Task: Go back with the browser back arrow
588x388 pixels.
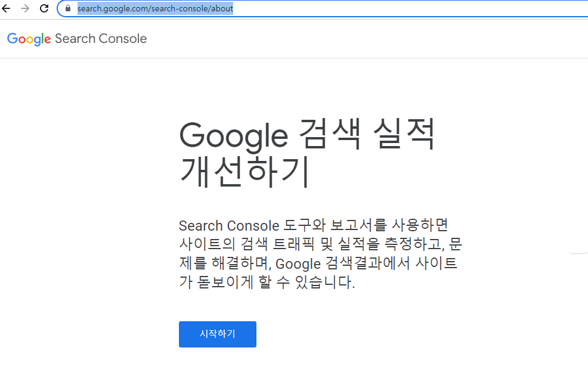Action: pyautogui.click(x=6, y=8)
